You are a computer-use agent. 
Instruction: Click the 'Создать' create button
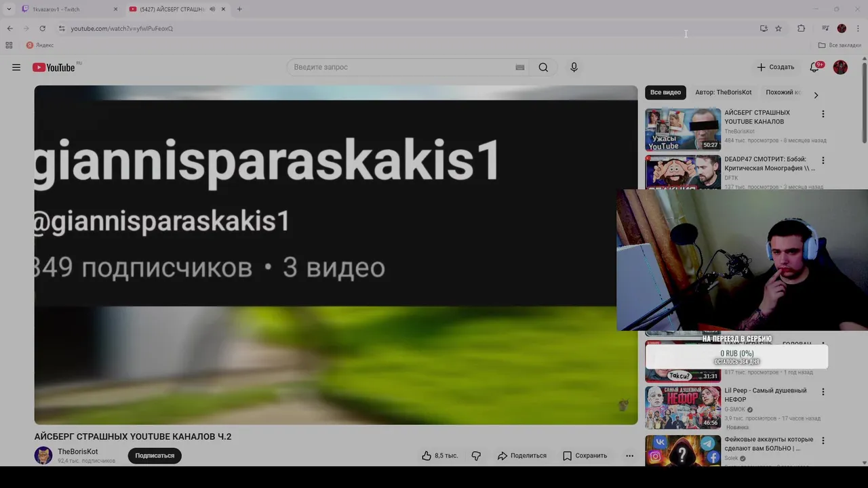[x=775, y=67]
